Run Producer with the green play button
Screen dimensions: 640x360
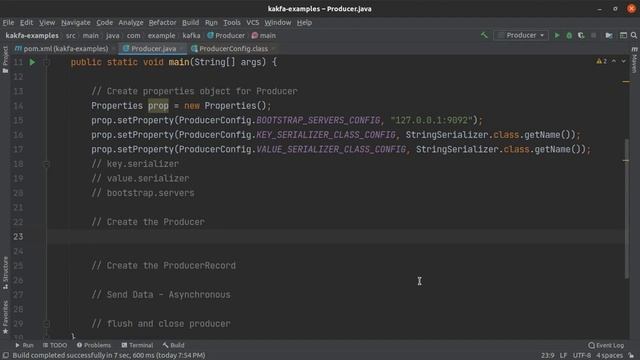pyautogui.click(x=557, y=36)
